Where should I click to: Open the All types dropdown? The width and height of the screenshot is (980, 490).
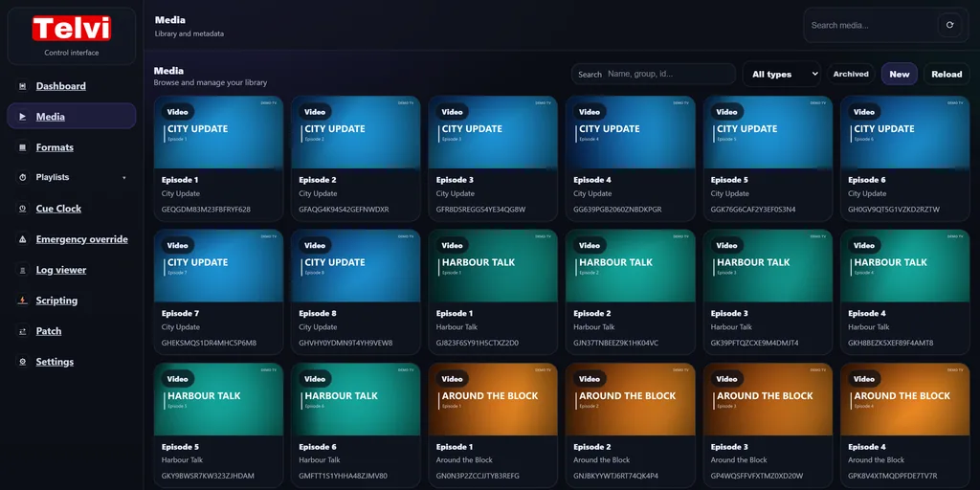[781, 74]
